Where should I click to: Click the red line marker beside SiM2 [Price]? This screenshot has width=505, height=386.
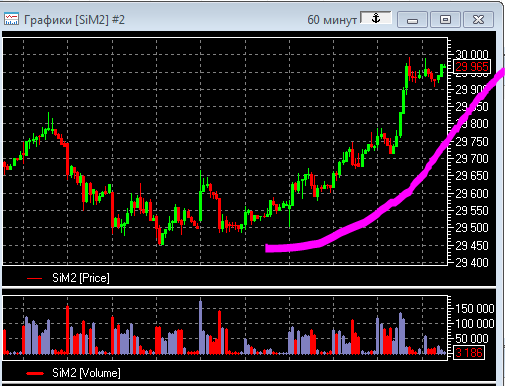34,278
